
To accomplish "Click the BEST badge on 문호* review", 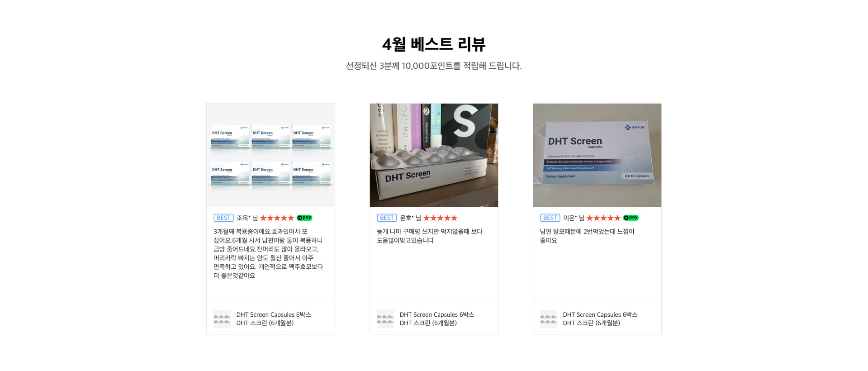I will [x=387, y=218].
